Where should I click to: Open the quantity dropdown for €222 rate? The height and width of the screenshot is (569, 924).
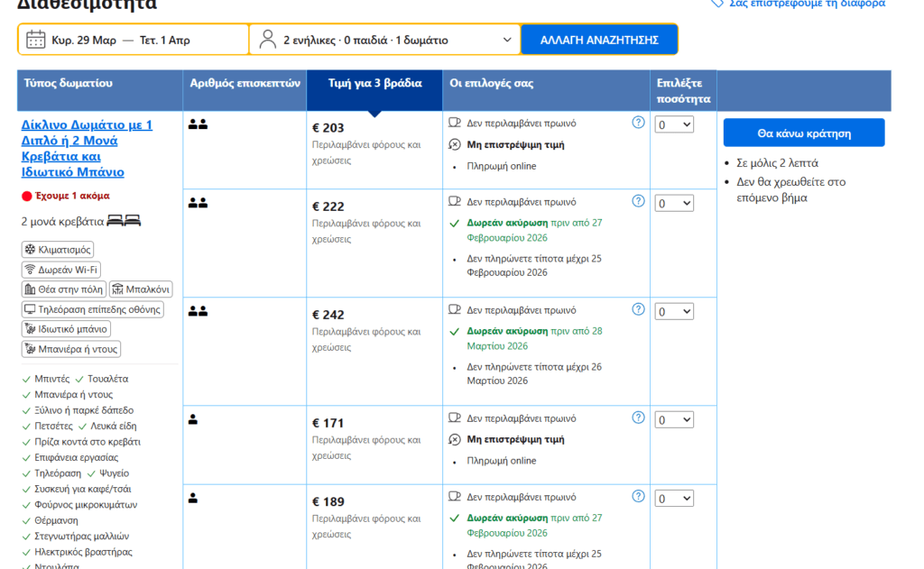coord(674,203)
